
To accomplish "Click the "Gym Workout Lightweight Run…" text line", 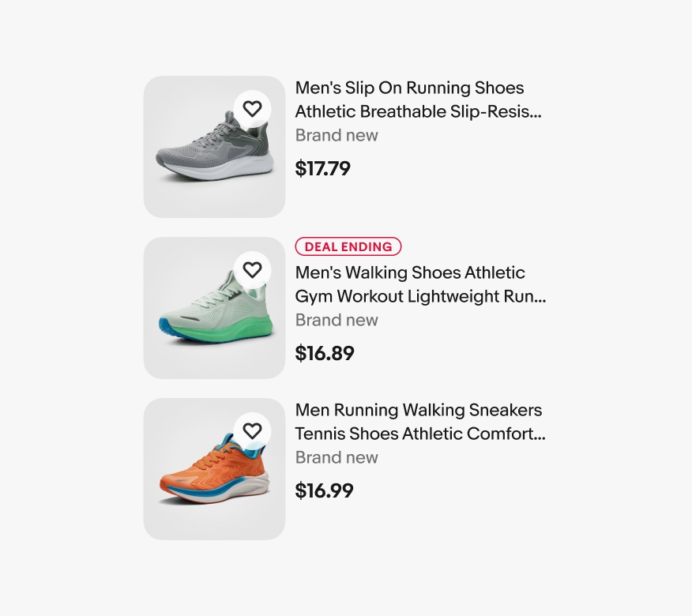I will click(x=420, y=296).
